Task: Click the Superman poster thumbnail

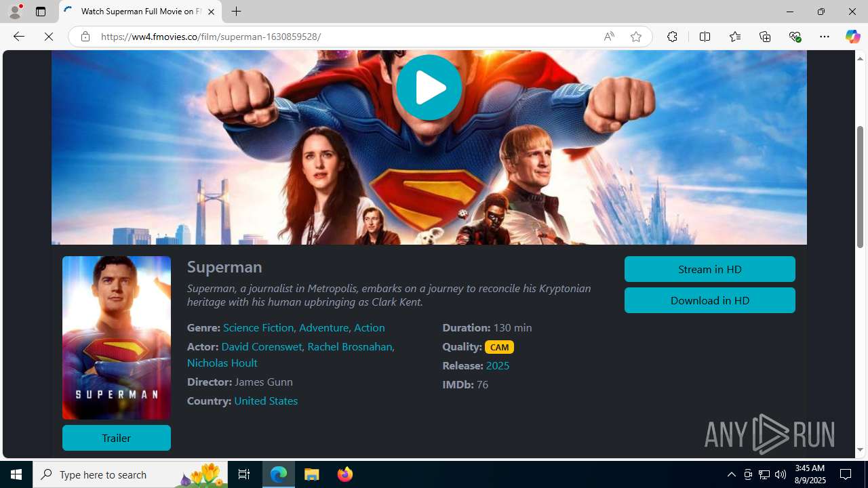Action: tap(116, 338)
